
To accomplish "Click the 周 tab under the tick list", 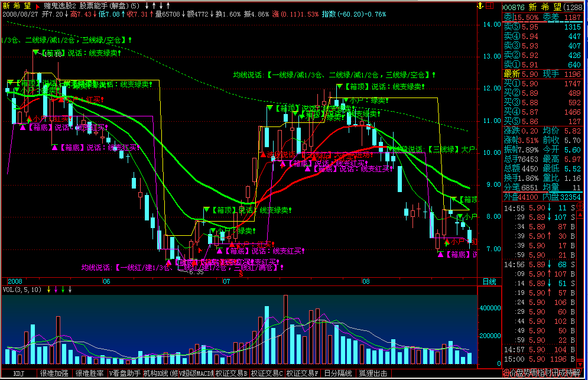I will coord(534,373).
